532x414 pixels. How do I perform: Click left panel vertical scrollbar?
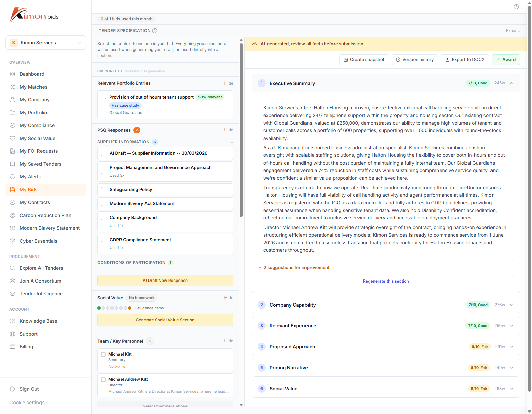click(241, 130)
